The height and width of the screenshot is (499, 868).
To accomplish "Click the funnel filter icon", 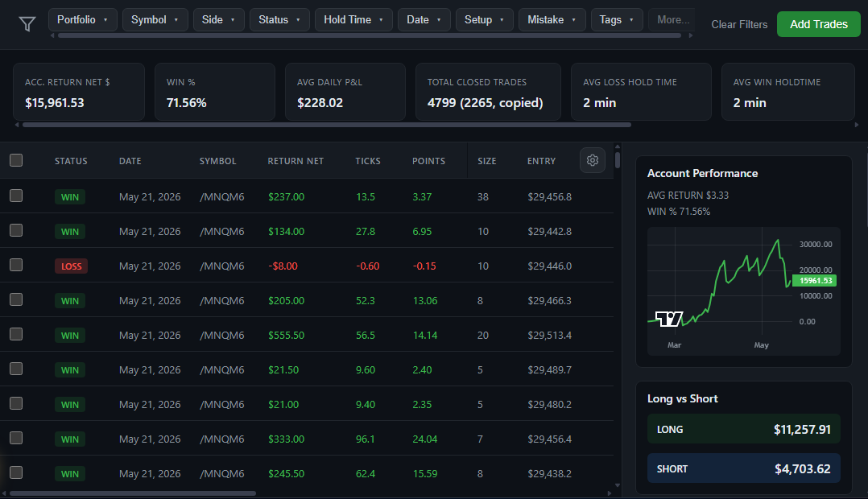I will [x=27, y=24].
